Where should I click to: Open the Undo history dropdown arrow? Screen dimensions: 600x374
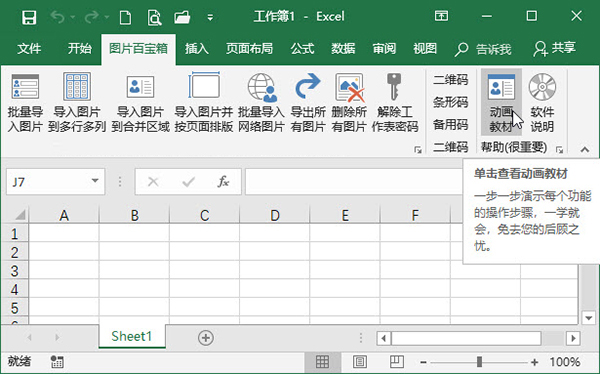pyautogui.click(x=73, y=17)
